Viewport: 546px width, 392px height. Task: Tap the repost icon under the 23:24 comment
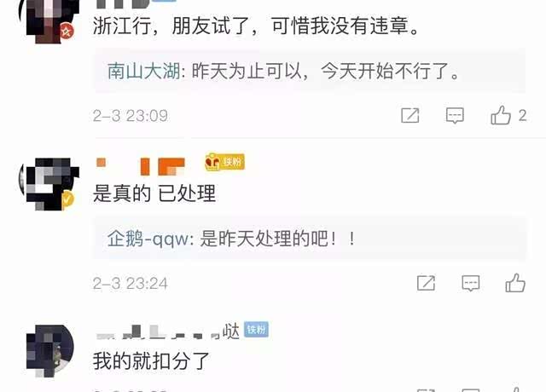[426, 283]
